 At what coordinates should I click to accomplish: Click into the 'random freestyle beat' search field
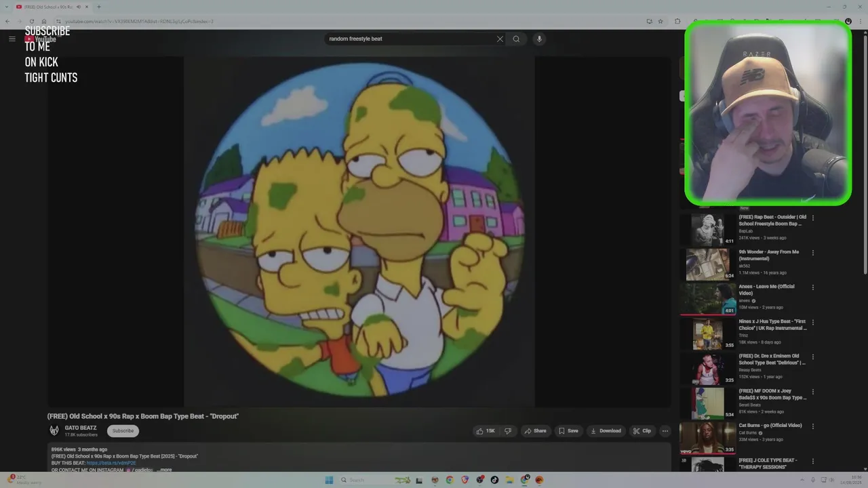pos(410,39)
